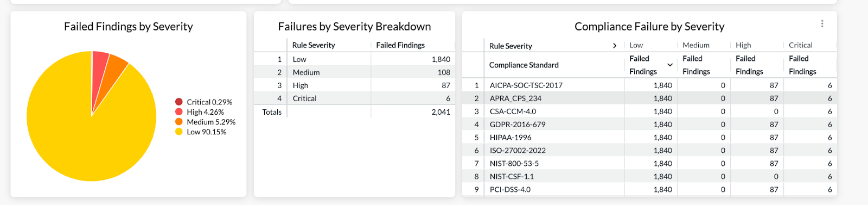868x205 pixels.
Task: Sort by the Compliance Standard column header
Action: (x=524, y=65)
